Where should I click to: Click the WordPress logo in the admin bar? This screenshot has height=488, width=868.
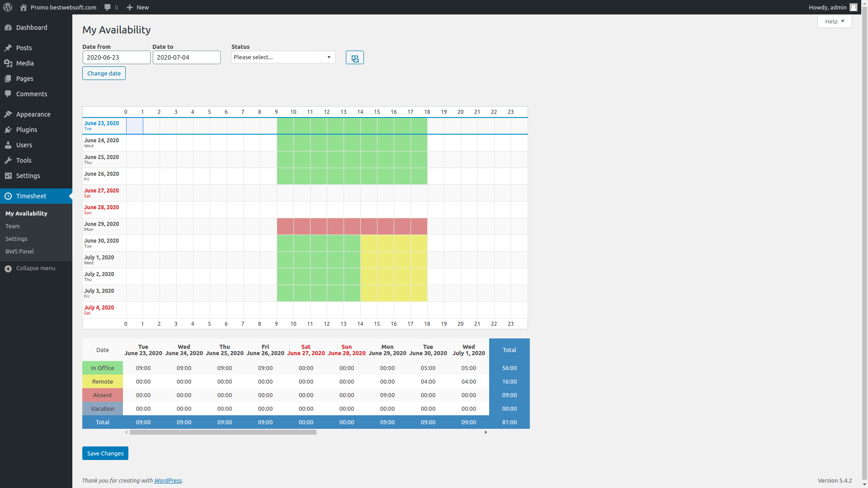click(x=7, y=7)
